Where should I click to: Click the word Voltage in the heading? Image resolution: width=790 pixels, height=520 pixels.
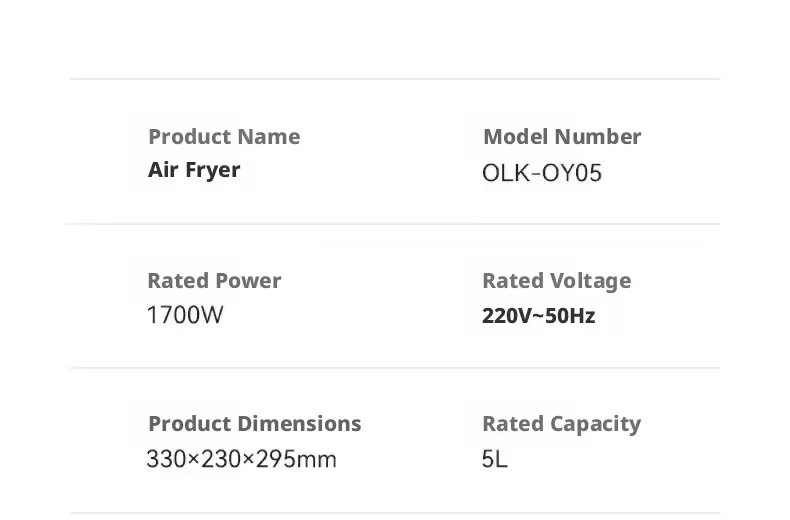[x=590, y=281]
